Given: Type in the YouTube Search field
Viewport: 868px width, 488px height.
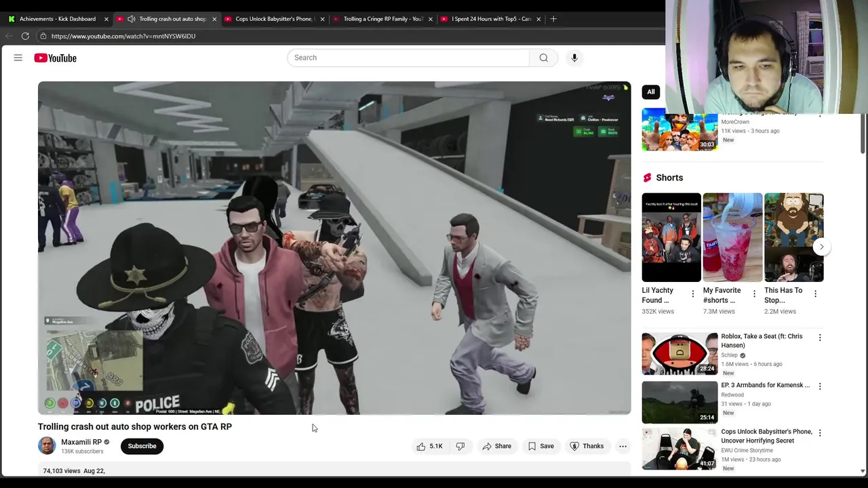Looking at the screenshot, I should [408, 58].
